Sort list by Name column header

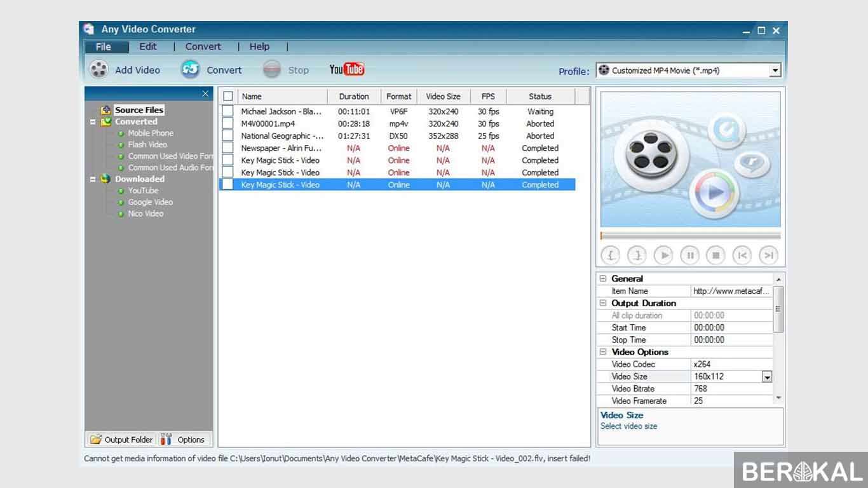(282, 97)
